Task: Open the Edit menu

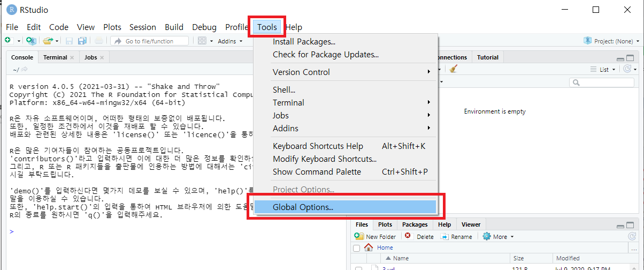Action: pos(34,27)
